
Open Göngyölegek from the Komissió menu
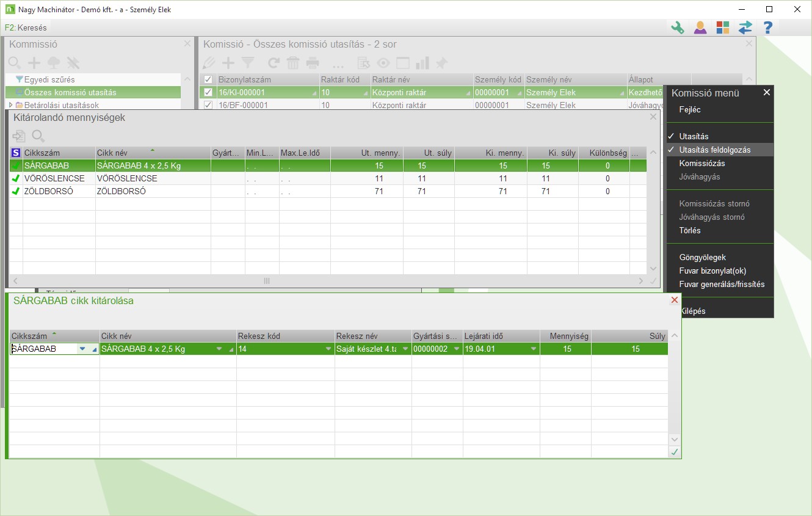[702, 257]
